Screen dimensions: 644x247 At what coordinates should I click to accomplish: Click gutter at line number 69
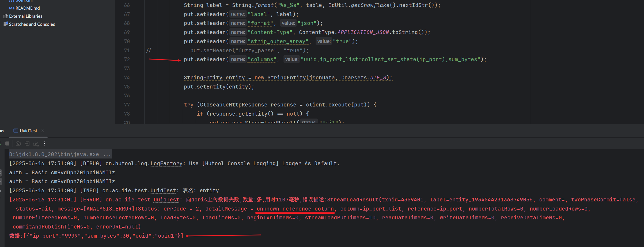click(127, 32)
